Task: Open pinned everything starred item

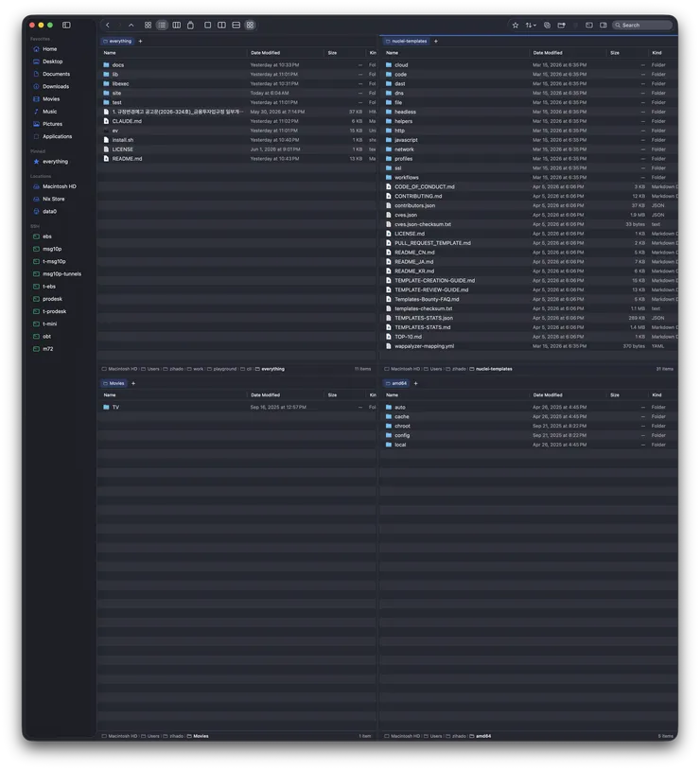Action: 55,162
